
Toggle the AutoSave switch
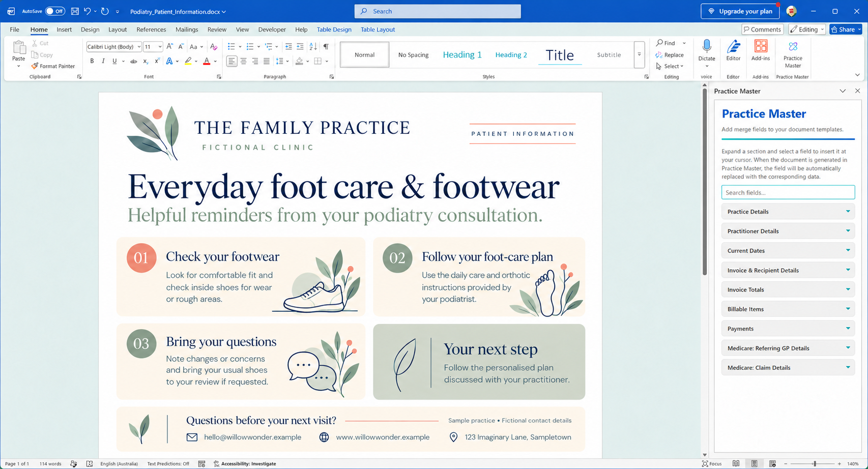[55, 11]
